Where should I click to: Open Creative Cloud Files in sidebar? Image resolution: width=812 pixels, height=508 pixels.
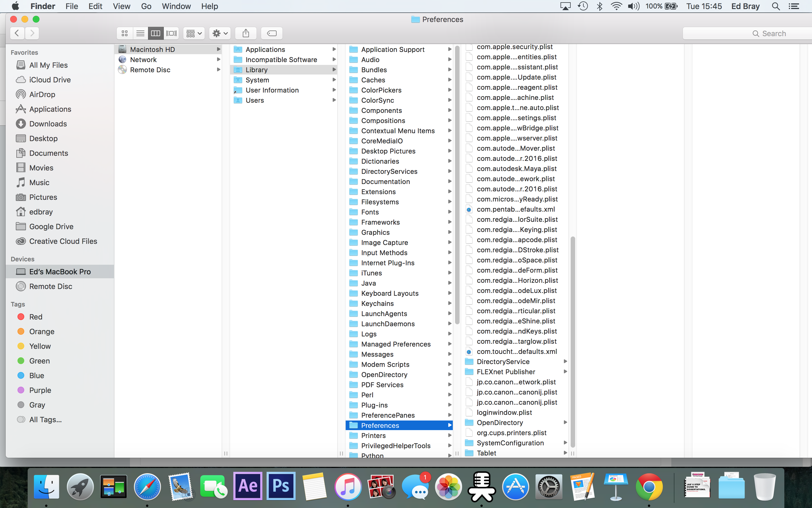coord(60,241)
